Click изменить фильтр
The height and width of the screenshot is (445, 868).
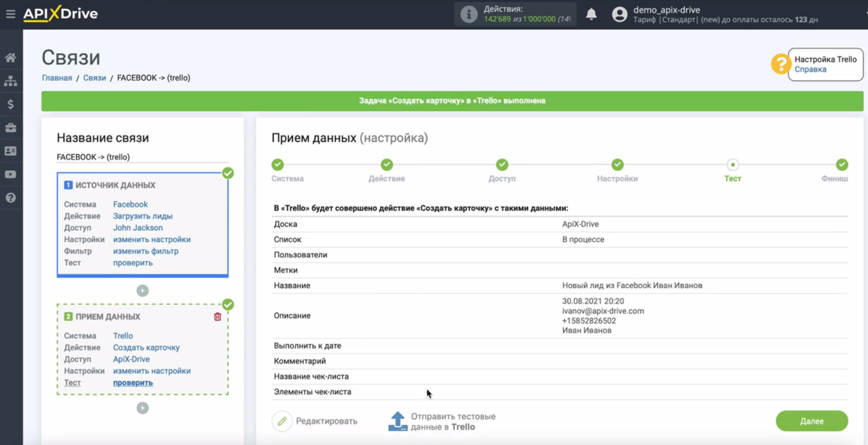tap(146, 251)
